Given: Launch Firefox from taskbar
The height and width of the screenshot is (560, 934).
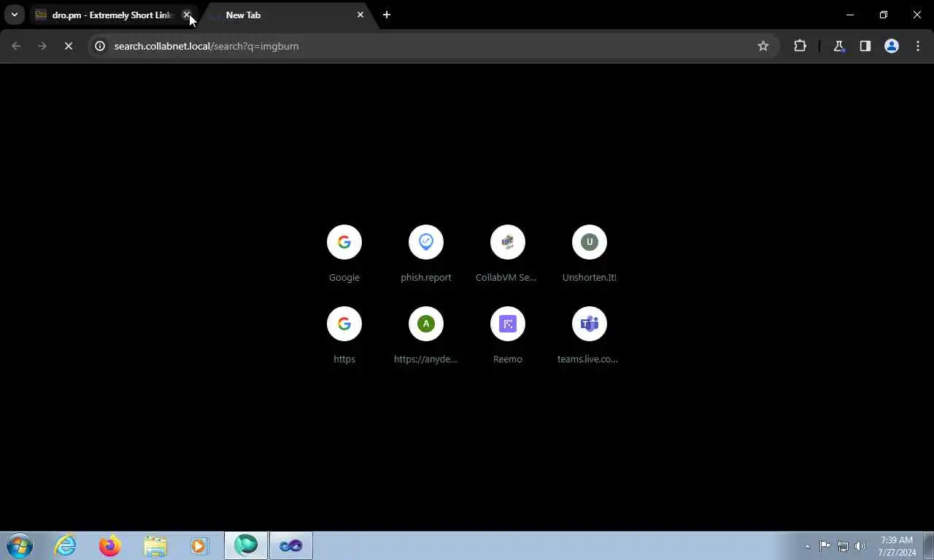Looking at the screenshot, I should (110, 545).
